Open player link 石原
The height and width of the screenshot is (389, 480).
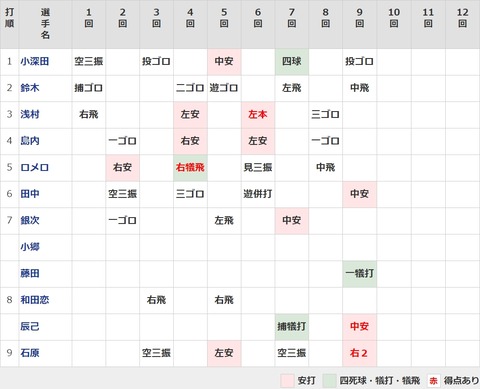point(30,353)
